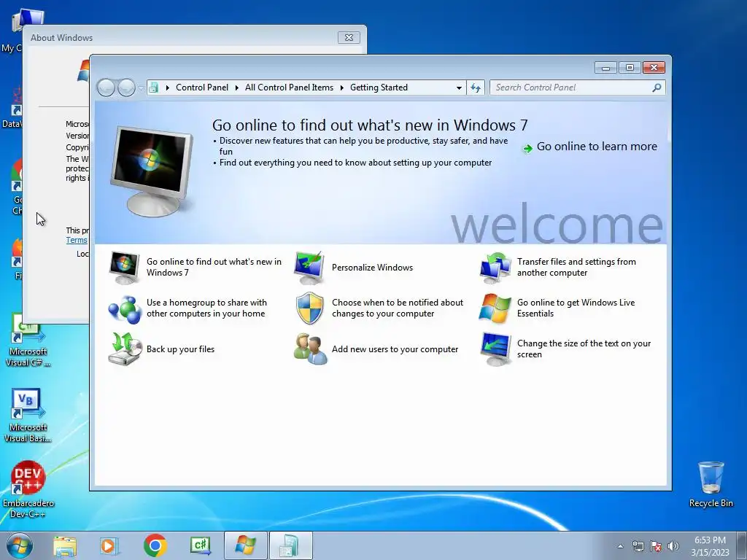Viewport: 747px width, 560px height.
Task: Expand the address bar history dropdown
Action: pos(459,87)
